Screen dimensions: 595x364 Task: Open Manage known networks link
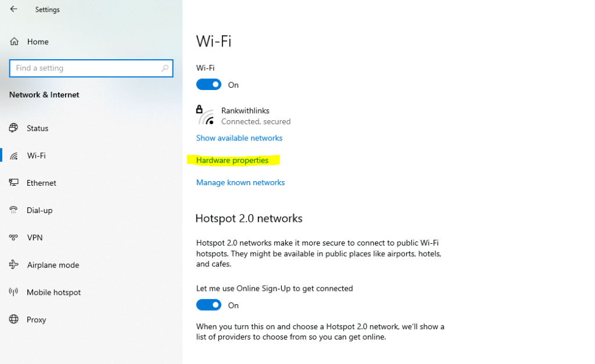(x=240, y=182)
